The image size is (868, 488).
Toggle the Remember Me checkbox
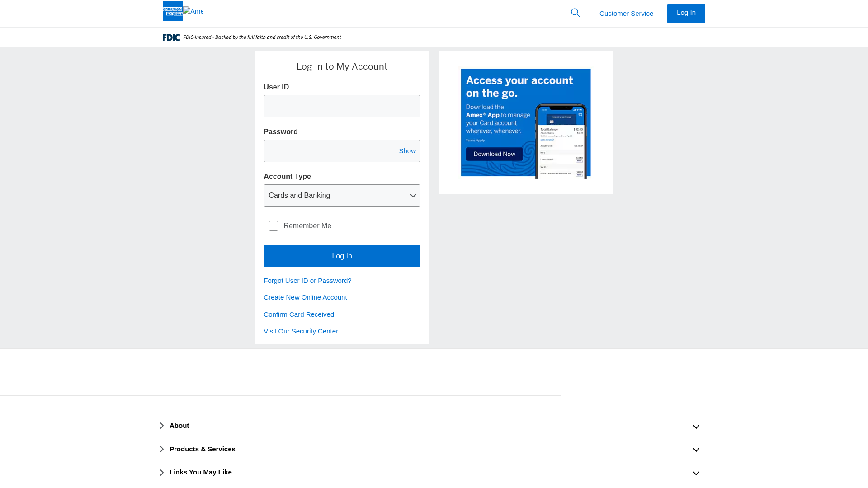point(274,226)
